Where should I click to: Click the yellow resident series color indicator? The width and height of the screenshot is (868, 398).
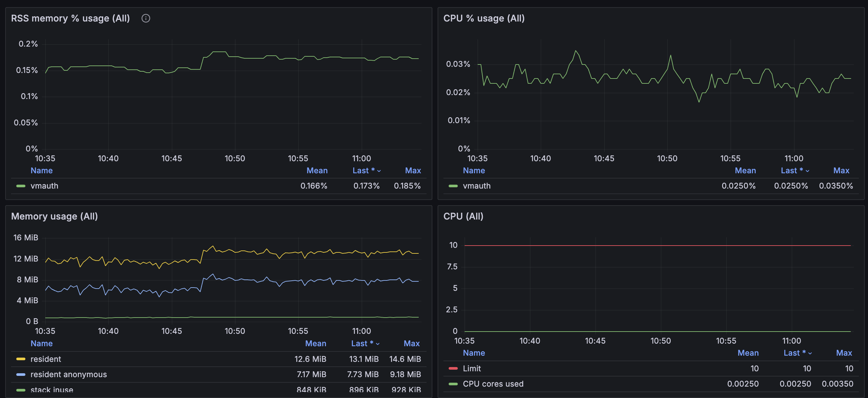21,359
